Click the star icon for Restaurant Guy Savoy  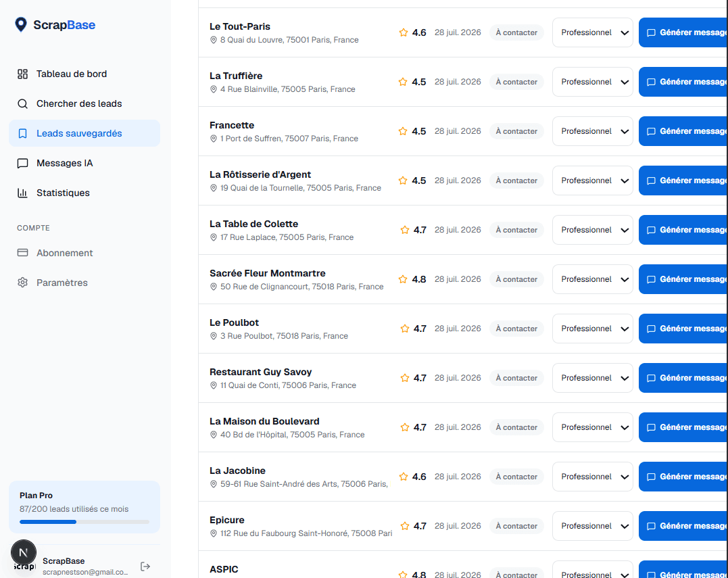[405, 378]
